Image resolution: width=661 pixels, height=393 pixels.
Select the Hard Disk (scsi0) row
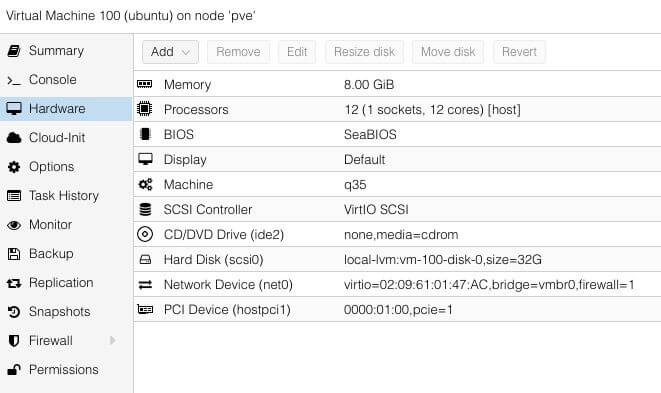point(397,259)
